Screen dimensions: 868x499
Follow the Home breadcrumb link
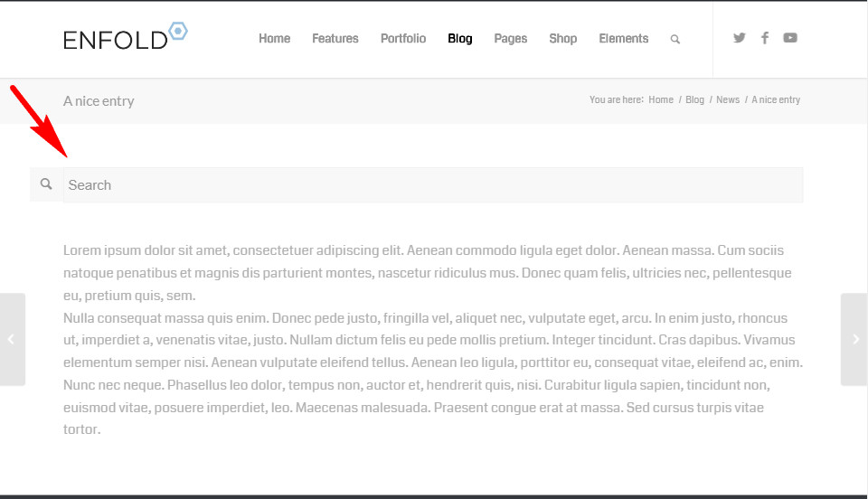(661, 99)
